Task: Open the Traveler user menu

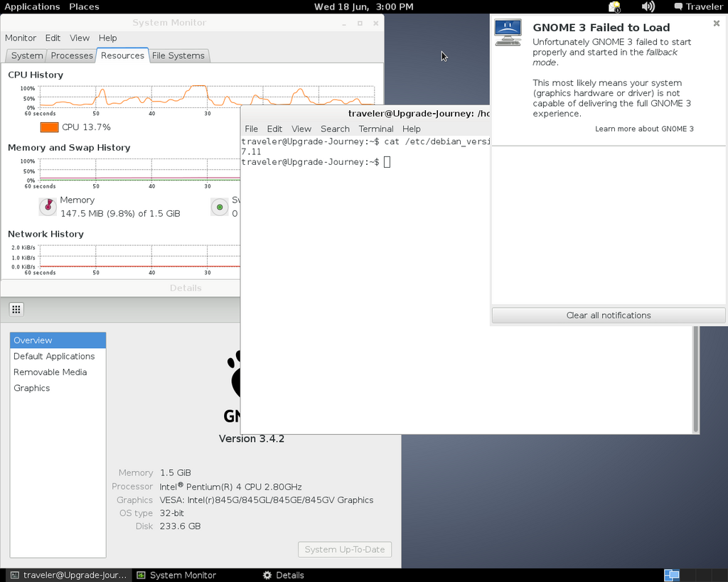Action: pos(699,6)
